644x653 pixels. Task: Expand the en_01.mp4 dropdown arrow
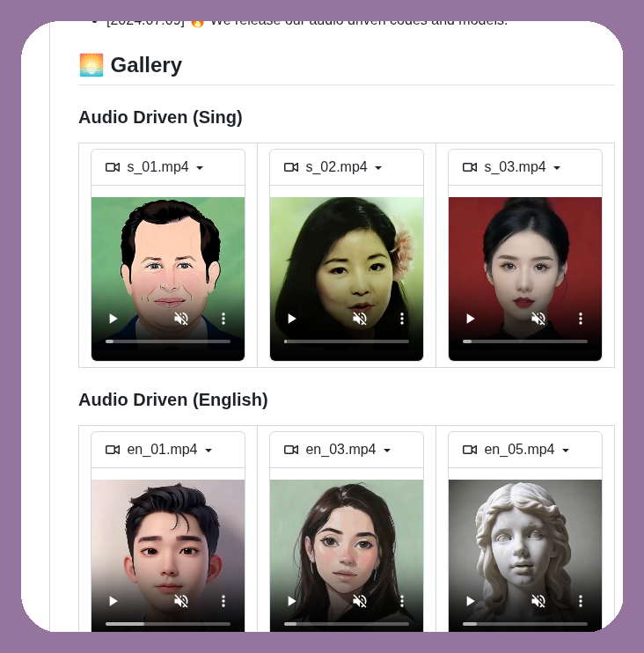point(209,451)
